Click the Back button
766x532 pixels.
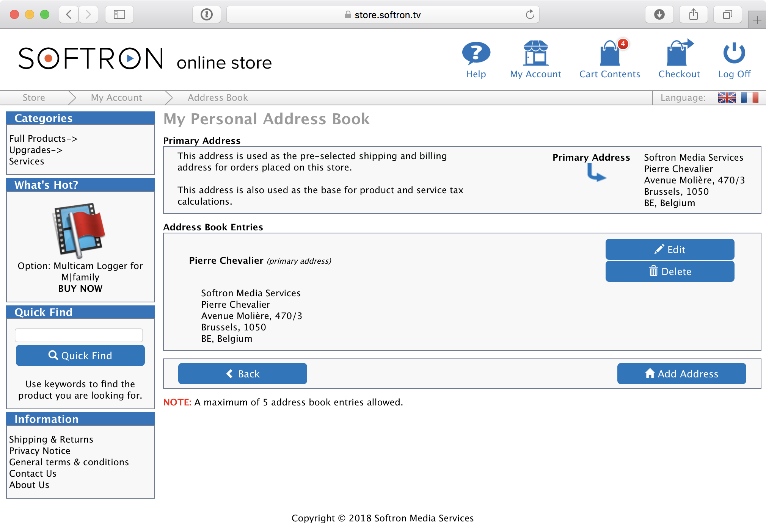pyautogui.click(x=243, y=374)
